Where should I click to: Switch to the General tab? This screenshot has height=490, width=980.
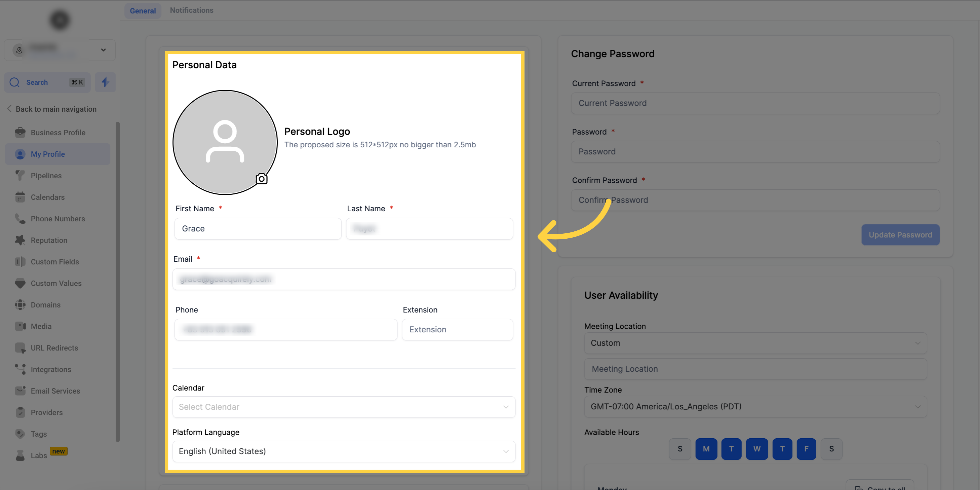(143, 11)
